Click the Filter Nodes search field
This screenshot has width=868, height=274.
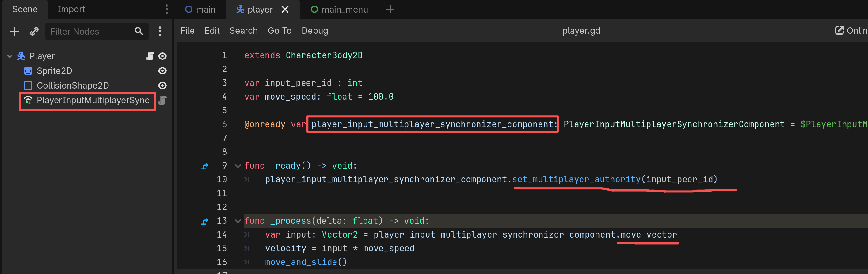click(91, 31)
